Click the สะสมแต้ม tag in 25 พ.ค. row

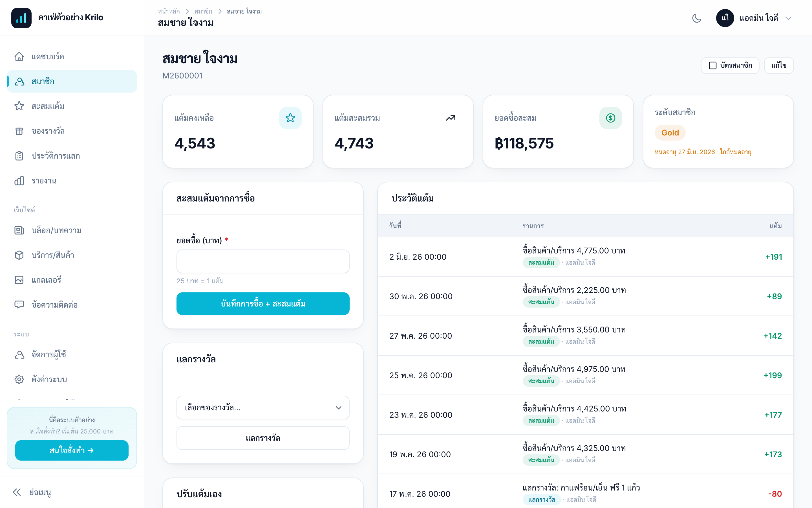tap(541, 381)
